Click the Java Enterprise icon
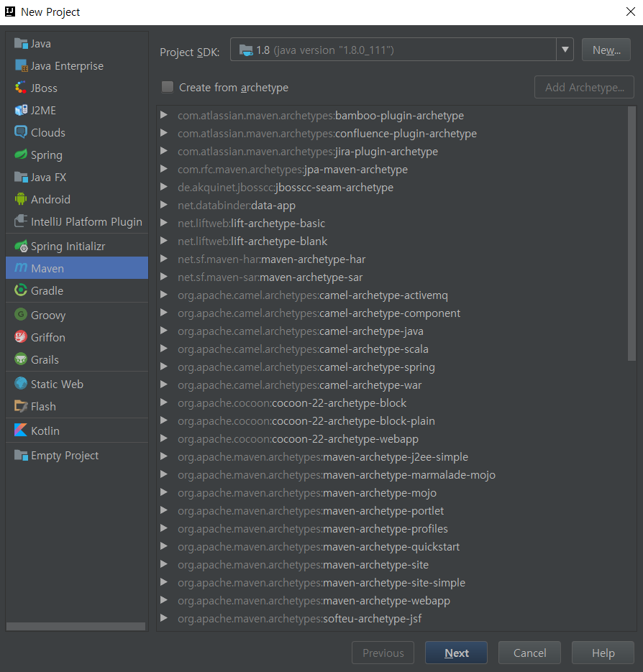Screen dimensions: 643x672 21,65
